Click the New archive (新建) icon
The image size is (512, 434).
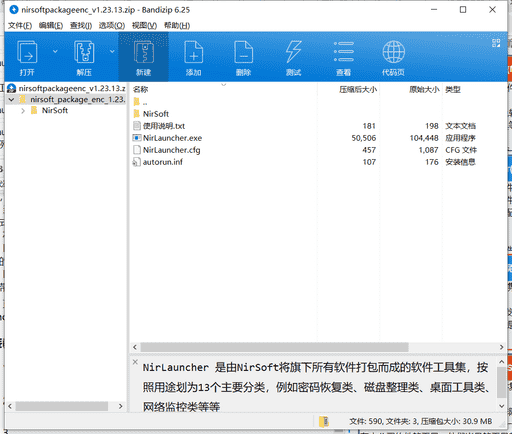[x=144, y=52]
